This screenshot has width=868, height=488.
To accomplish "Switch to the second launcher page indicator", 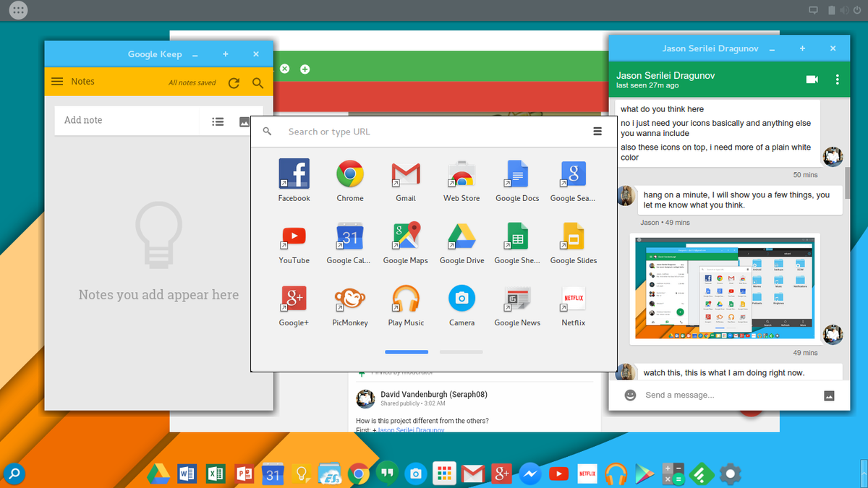I will coord(461,352).
